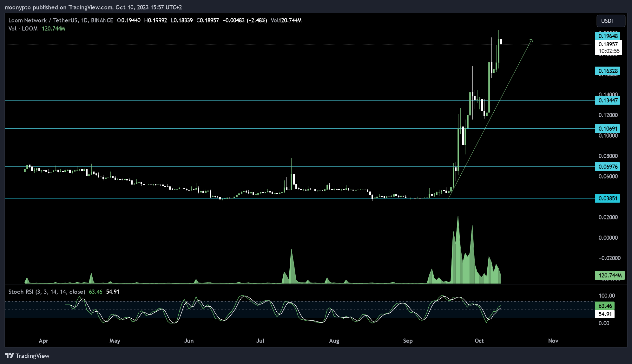Select the 0.06976 price level label
Screen dimensions: 632x364
point(608,166)
